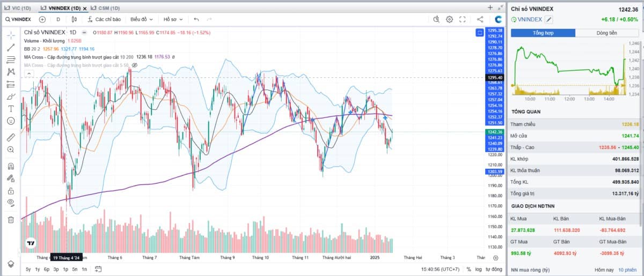Select the BB 20 2 indicator legend
644x276 pixels.
point(33,49)
